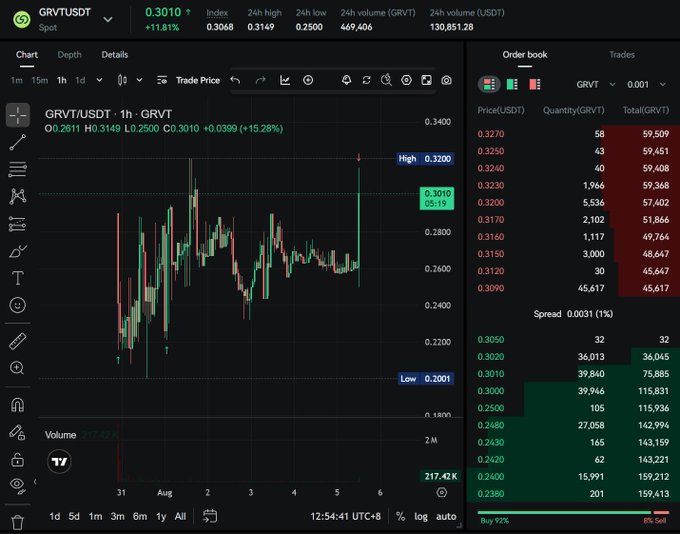Activate the zoom in tool
680x534 pixels.
[x=17, y=368]
